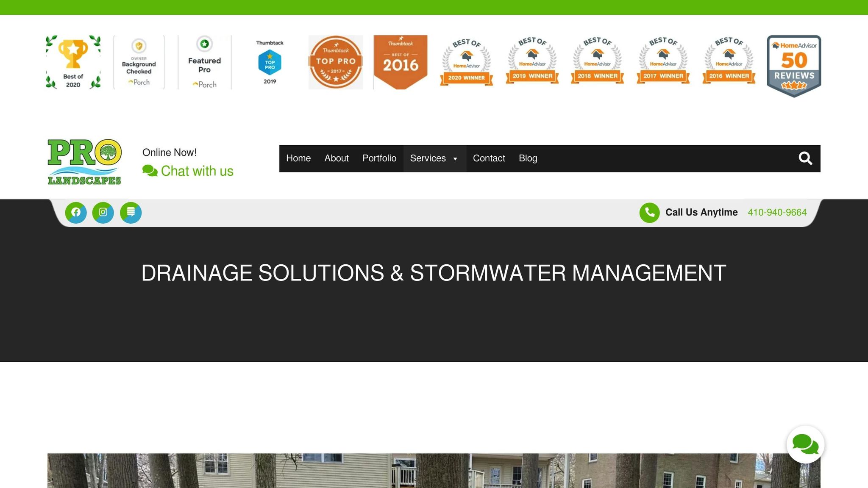
Task: Navigate to the Blog menu item
Action: pos(528,158)
